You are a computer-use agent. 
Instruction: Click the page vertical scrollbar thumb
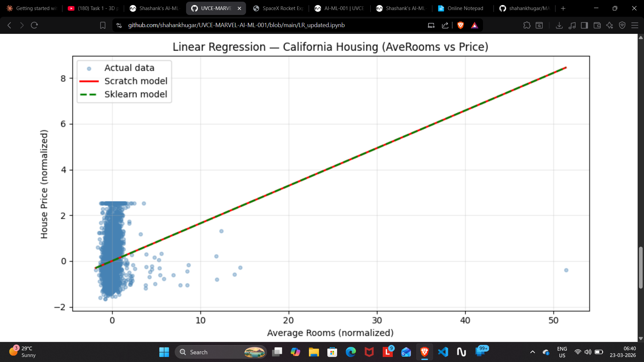[641, 267]
